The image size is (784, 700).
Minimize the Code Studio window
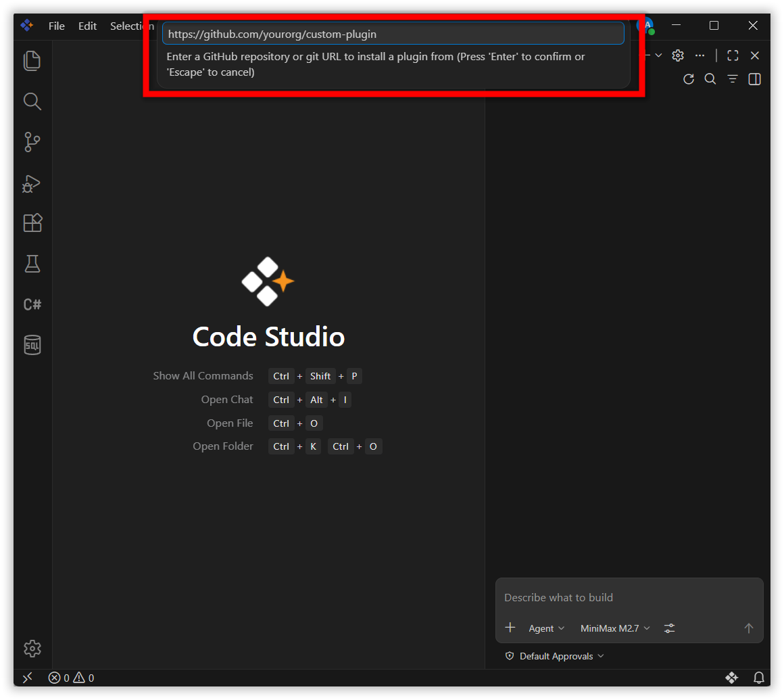(x=676, y=25)
